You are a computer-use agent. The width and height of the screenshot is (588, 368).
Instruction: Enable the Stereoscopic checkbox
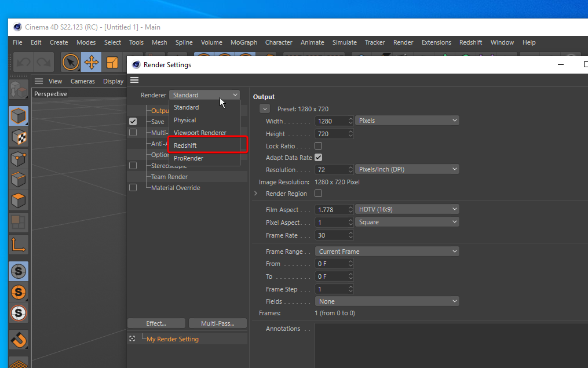133,165
